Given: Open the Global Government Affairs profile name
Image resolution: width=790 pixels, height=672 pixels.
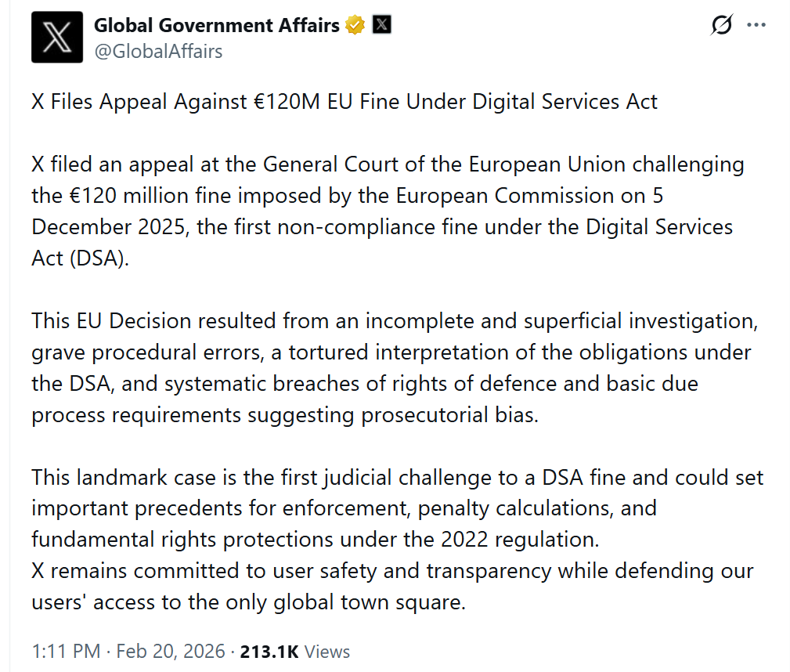Looking at the screenshot, I should pyautogui.click(x=216, y=25).
